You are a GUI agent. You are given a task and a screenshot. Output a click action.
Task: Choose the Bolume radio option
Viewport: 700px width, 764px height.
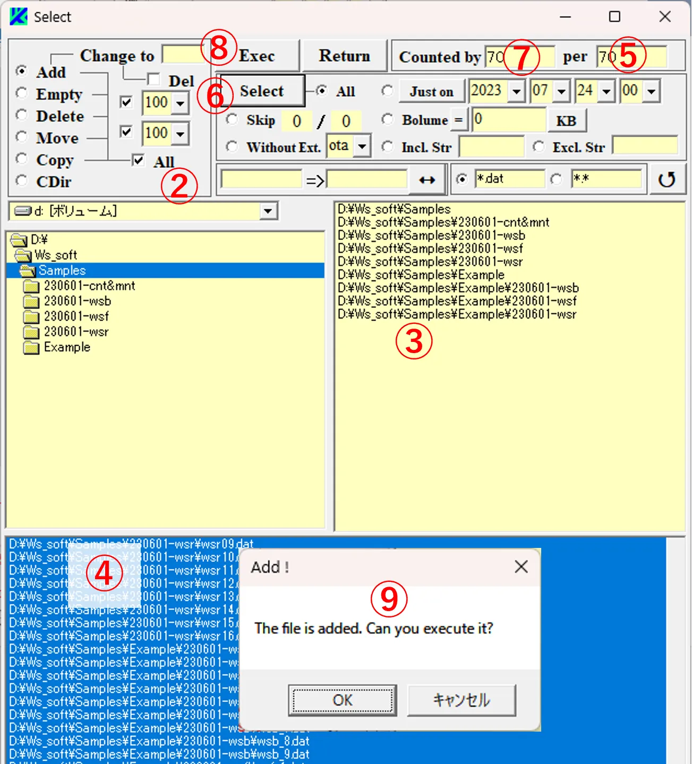(x=387, y=119)
